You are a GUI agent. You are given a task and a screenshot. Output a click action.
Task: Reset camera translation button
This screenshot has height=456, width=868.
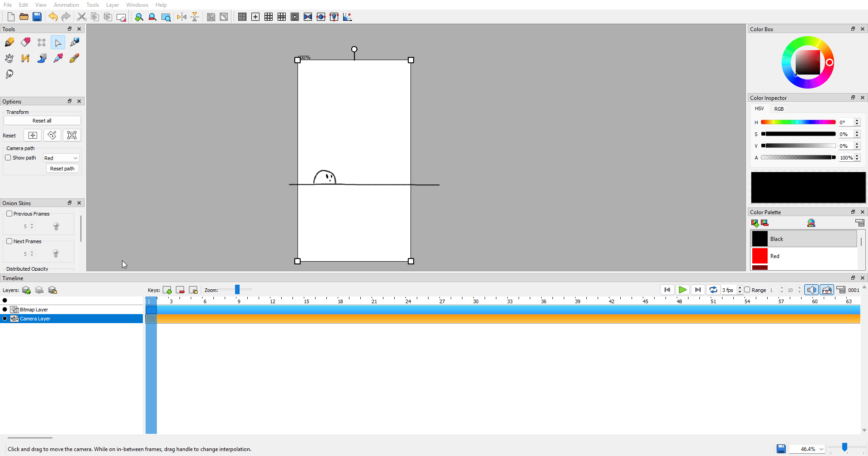pyautogui.click(x=33, y=135)
